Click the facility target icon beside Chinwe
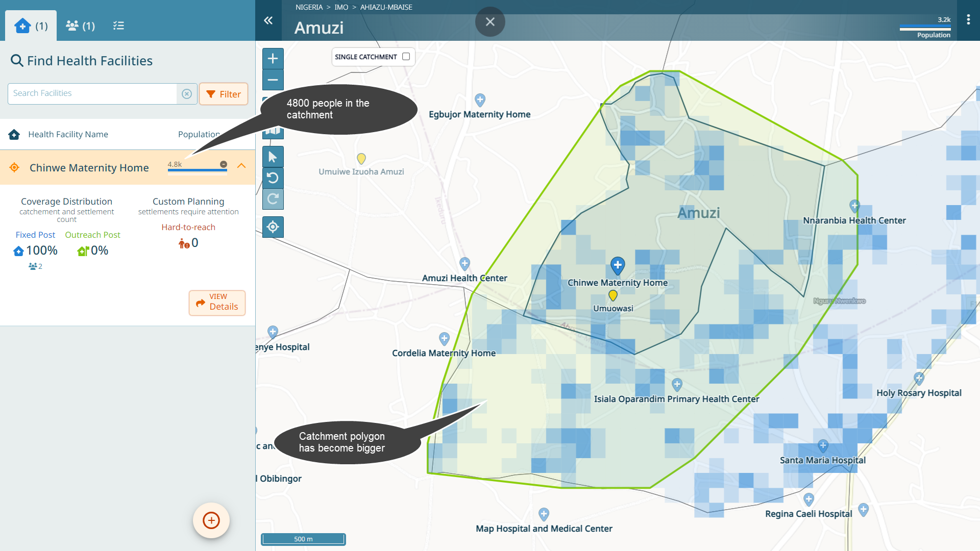The image size is (980, 551). point(14,167)
